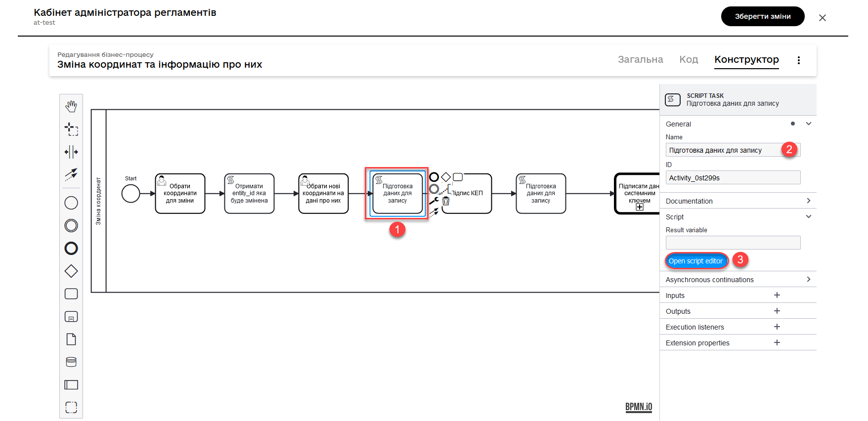Pick the data store shape from palette
This screenshot has width=868, height=421.
point(71,362)
